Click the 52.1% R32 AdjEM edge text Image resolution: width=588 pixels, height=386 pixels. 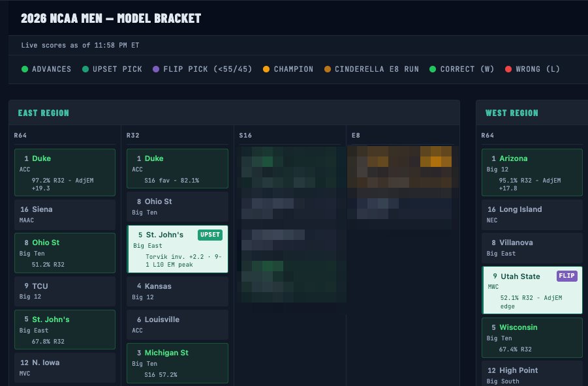[531, 302]
